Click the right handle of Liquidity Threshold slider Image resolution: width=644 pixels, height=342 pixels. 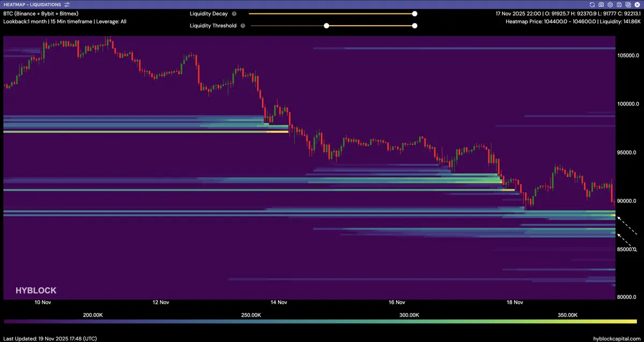[415, 26]
